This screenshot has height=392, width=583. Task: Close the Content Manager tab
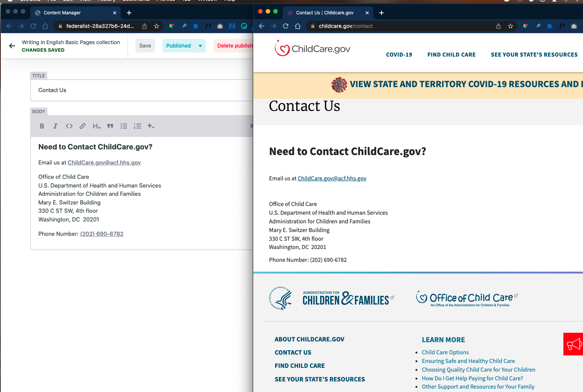click(x=115, y=13)
